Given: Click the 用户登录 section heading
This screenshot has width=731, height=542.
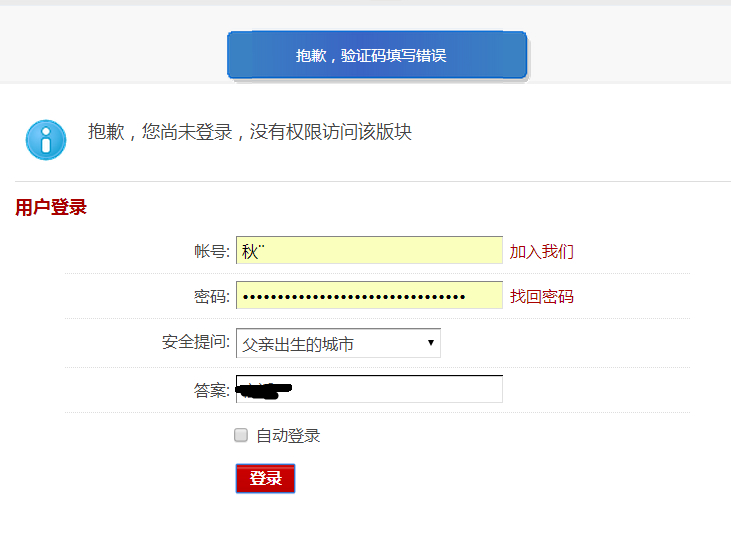Looking at the screenshot, I should click(x=51, y=208).
